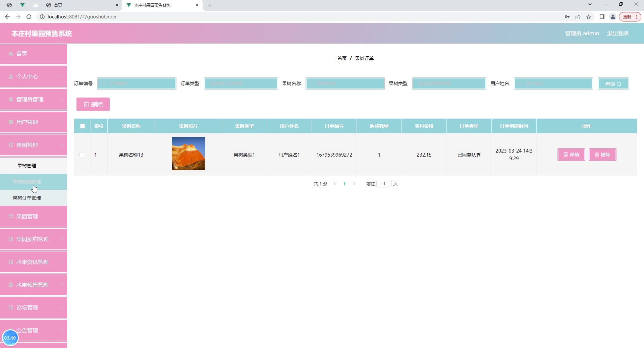The height and width of the screenshot is (348, 644).
Task: Open the browser profile avatar
Action: pos(613,17)
